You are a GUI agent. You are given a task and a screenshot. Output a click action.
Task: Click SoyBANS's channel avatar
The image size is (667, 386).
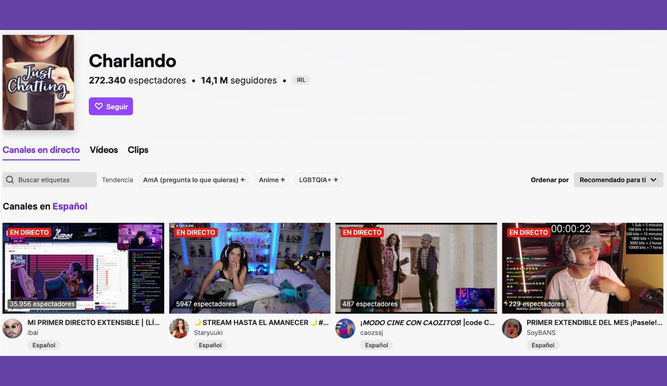coord(512,329)
